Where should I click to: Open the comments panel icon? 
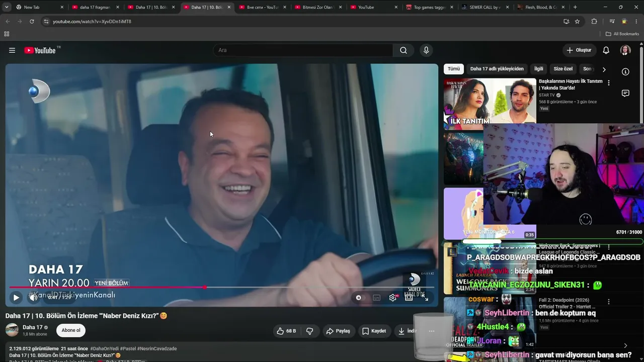pyautogui.click(x=625, y=94)
